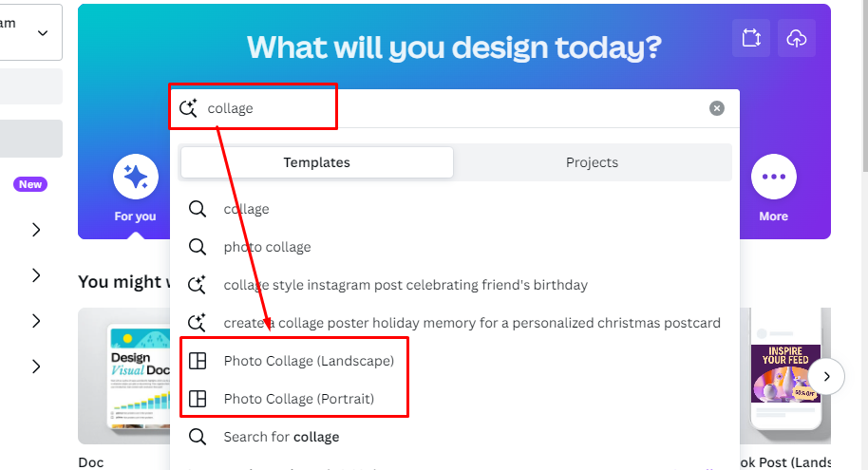Open the custom size resize icon
868x470 pixels.
[750, 38]
